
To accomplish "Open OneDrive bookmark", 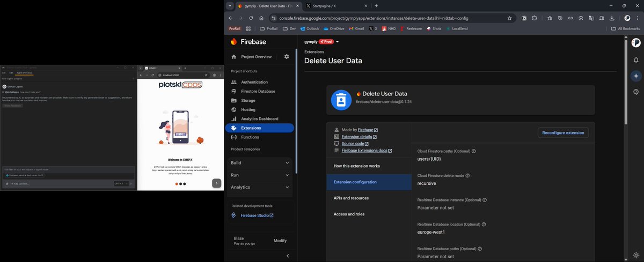I will [x=334, y=28].
